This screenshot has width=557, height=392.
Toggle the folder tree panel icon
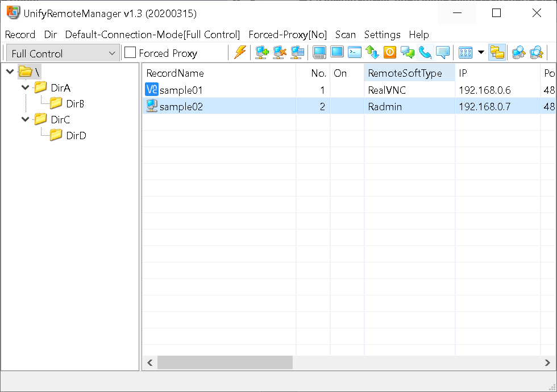[x=497, y=52]
